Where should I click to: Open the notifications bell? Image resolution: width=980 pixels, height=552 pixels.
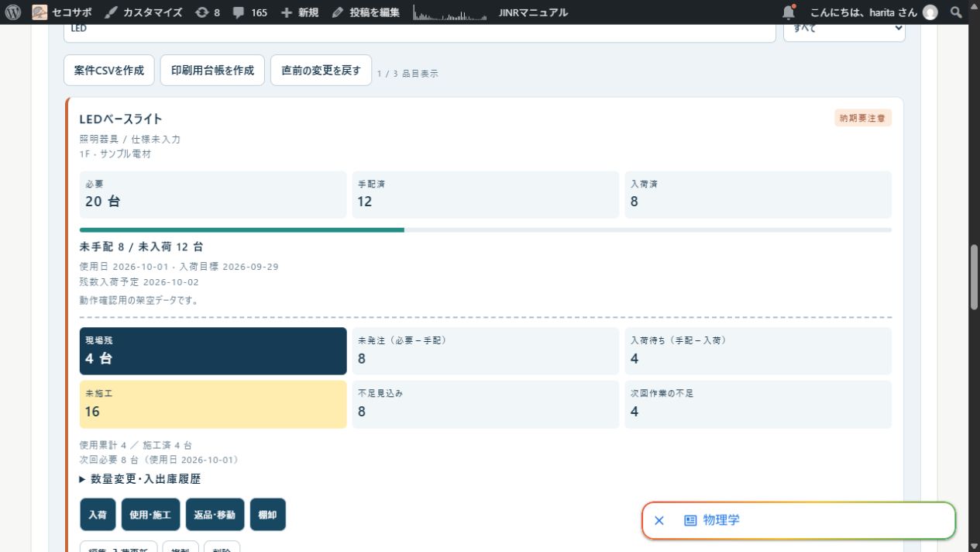pyautogui.click(x=789, y=12)
